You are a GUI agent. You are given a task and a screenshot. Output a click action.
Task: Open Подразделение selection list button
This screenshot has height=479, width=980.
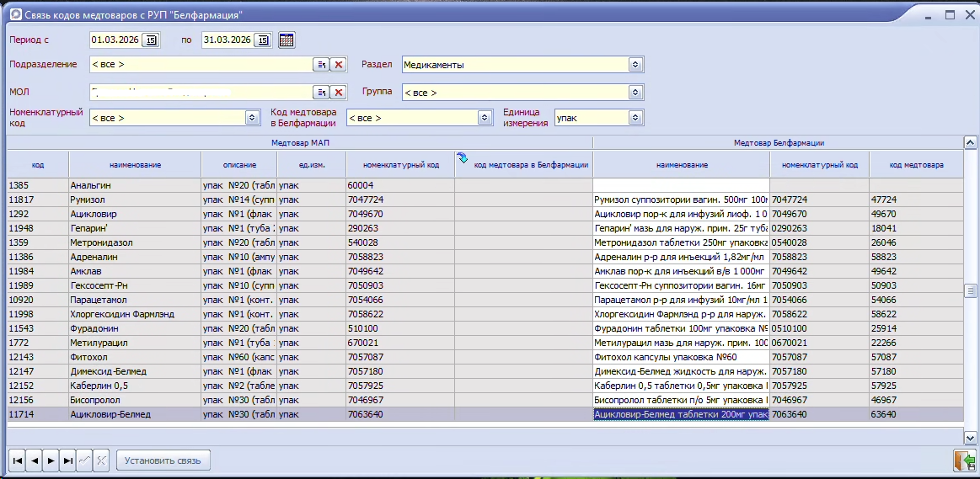click(321, 65)
